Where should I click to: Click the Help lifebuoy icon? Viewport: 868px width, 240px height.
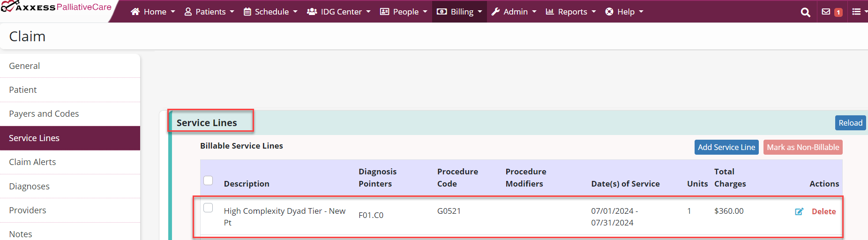coord(609,12)
